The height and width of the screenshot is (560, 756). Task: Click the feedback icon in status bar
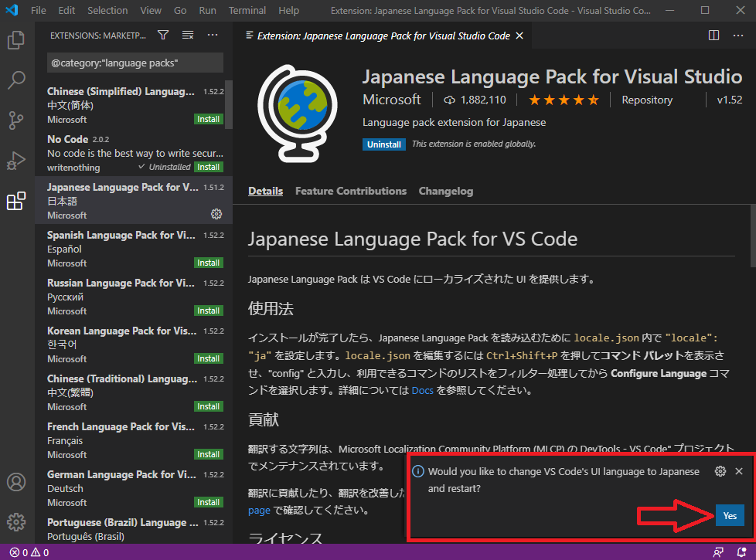coord(718,552)
